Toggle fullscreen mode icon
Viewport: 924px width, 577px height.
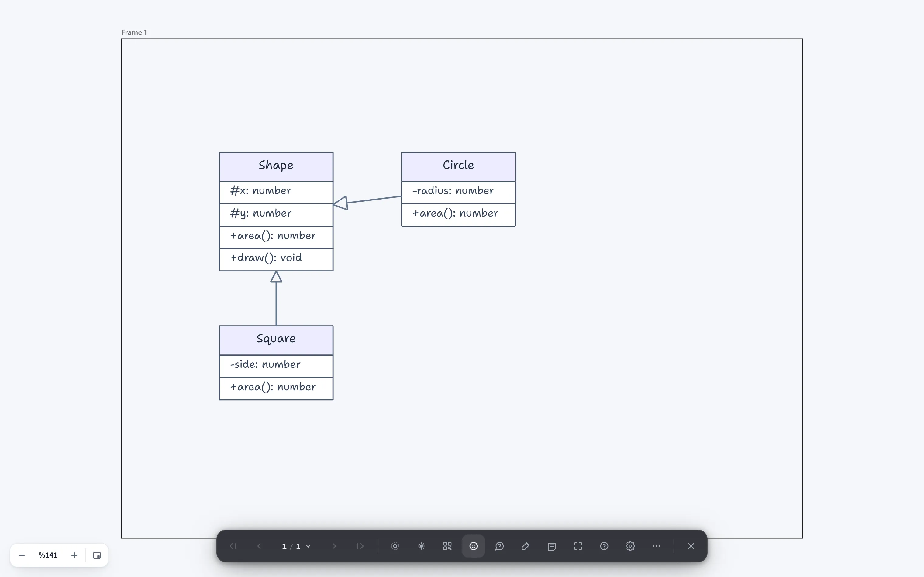click(578, 546)
